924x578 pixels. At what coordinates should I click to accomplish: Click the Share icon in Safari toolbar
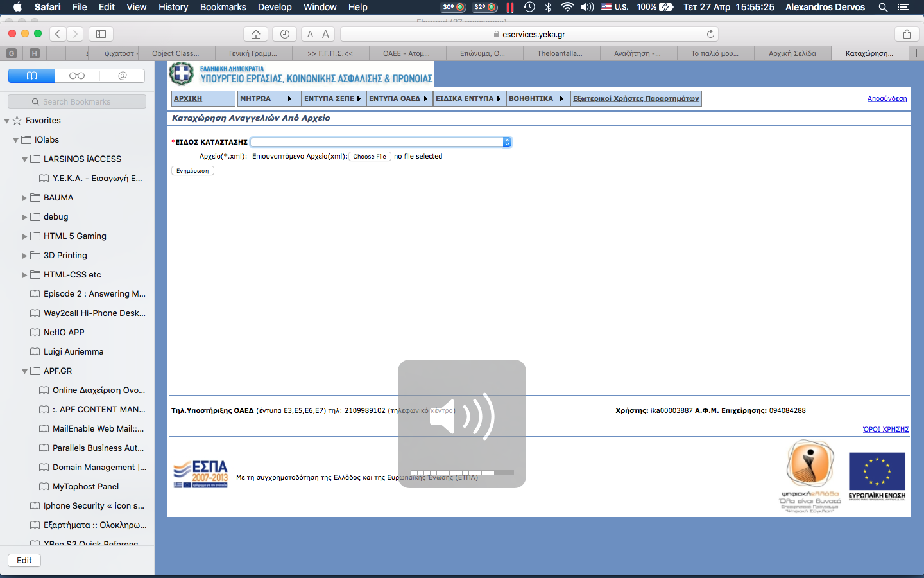click(907, 34)
